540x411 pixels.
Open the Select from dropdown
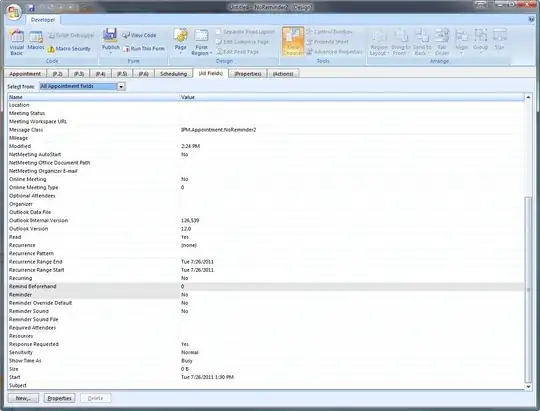click(121, 86)
